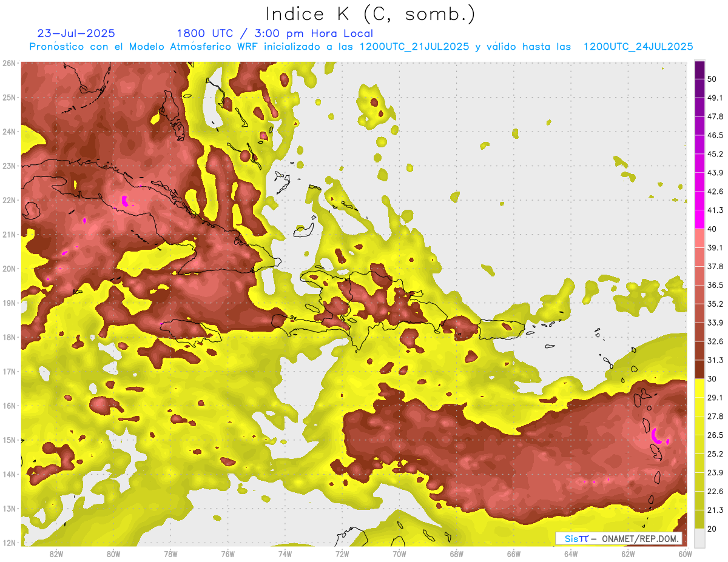Click the '78W' longitude label
The height and width of the screenshot is (562, 728).
[x=171, y=554]
